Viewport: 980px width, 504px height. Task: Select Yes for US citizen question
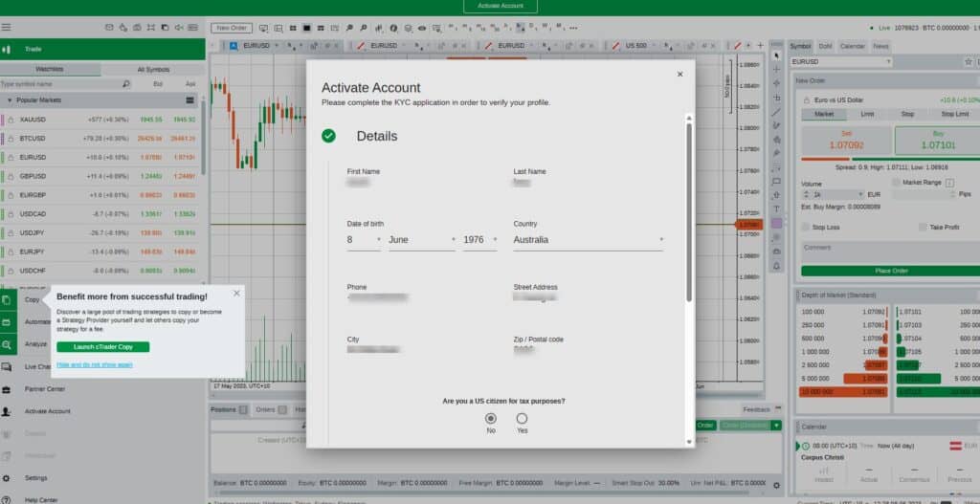(522, 419)
